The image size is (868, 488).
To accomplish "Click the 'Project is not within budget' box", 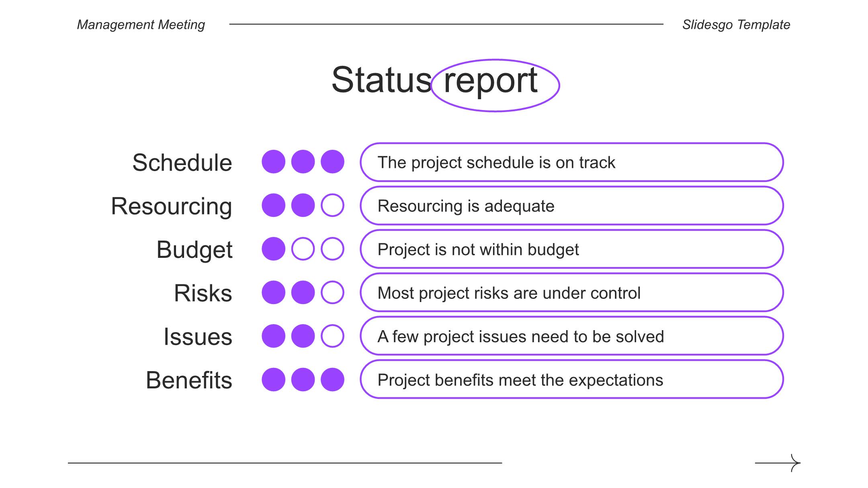I will 572,249.
